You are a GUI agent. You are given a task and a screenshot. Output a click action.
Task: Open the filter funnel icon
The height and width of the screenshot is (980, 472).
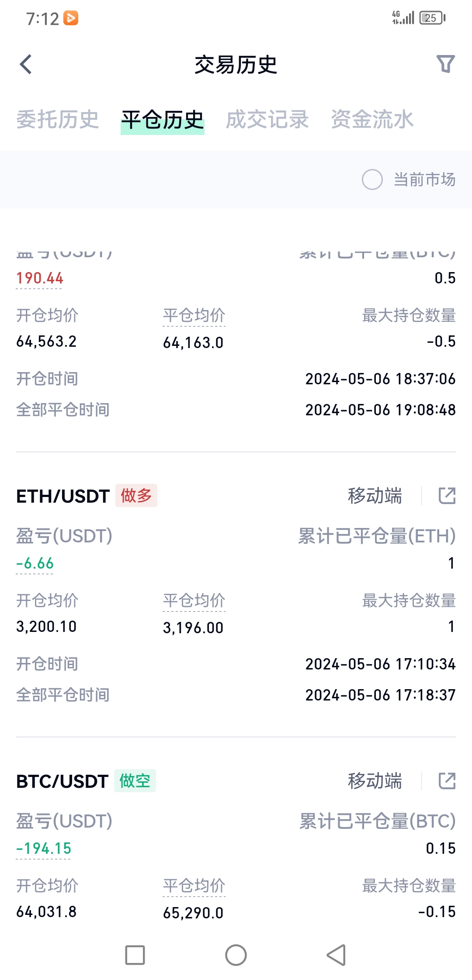[x=446, y=64]
